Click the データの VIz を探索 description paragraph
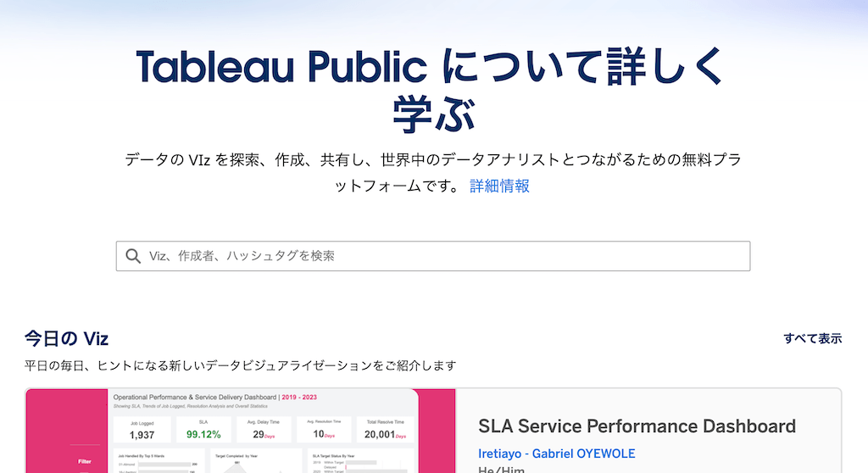The image size is (868, 473). tap(433, 173)
